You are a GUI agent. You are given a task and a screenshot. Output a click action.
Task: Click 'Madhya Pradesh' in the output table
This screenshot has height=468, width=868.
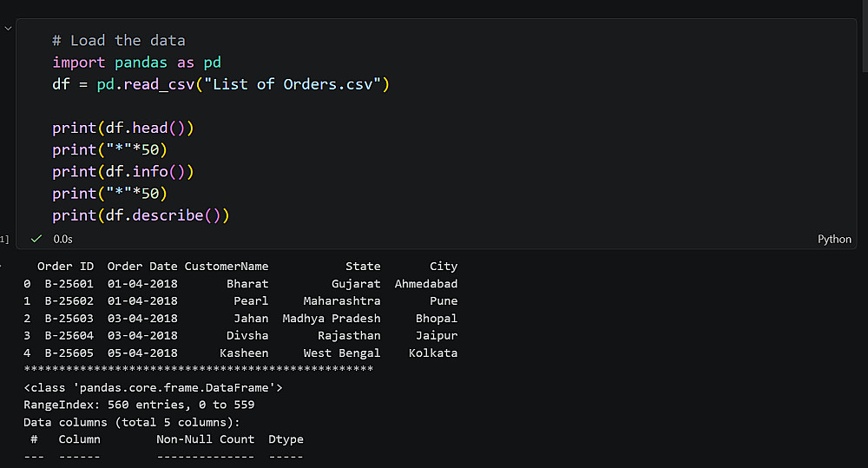click(332, 319)
